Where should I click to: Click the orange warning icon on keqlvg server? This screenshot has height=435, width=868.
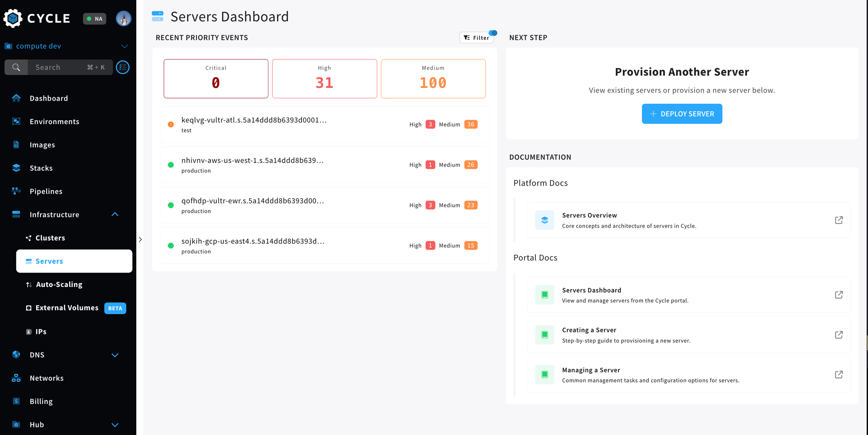point(171,124)
